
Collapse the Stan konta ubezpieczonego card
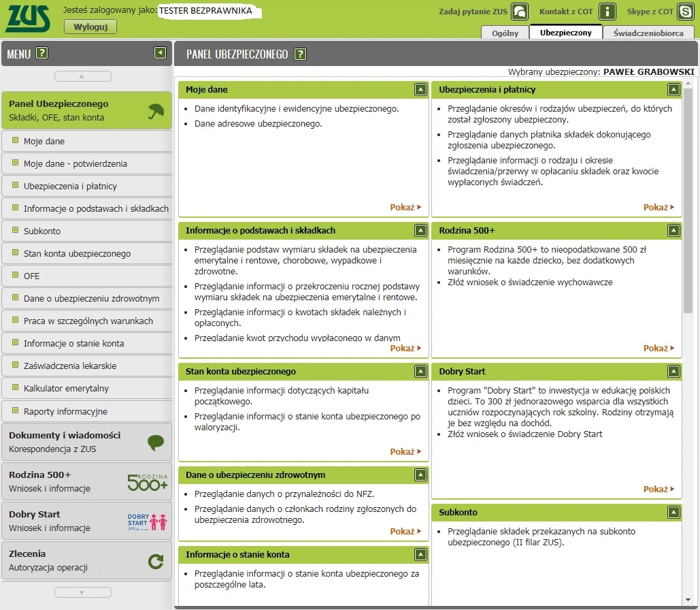click(x=420, y=371)
